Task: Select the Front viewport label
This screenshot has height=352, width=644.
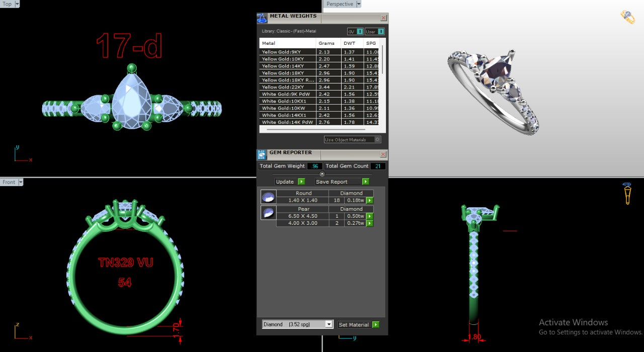Action: click(x=9, y=182)
